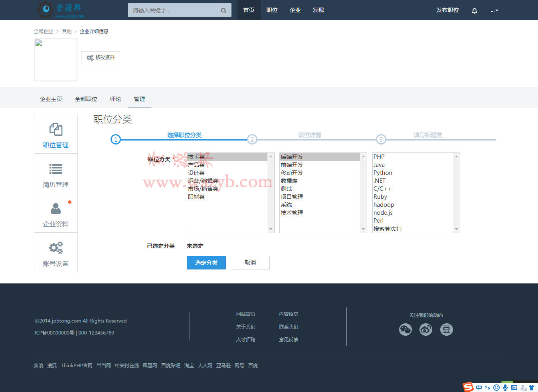Click the third skills list's up arrow

click(x=457, y=156)
